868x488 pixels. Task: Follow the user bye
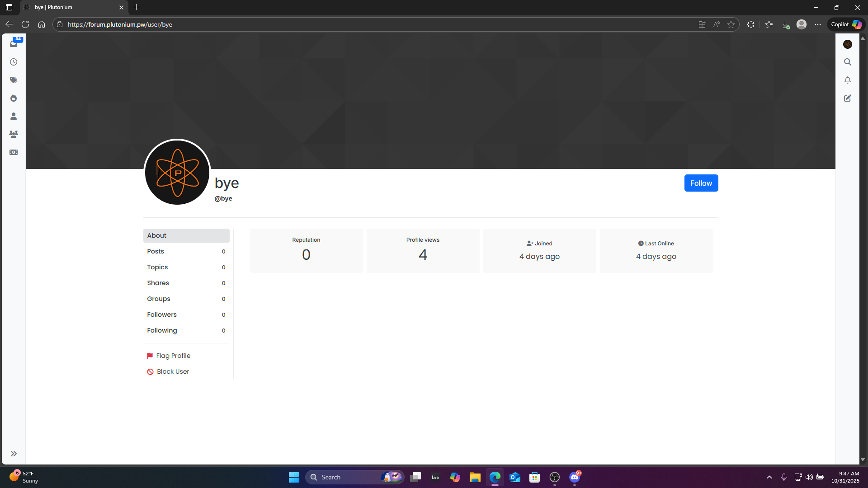[701, 183]
